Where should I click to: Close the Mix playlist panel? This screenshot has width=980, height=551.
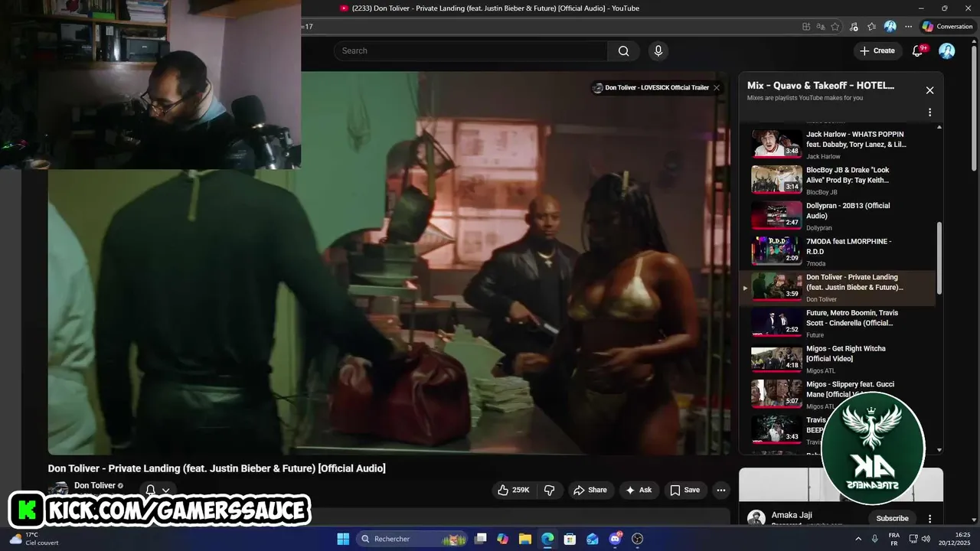[929, 90]
